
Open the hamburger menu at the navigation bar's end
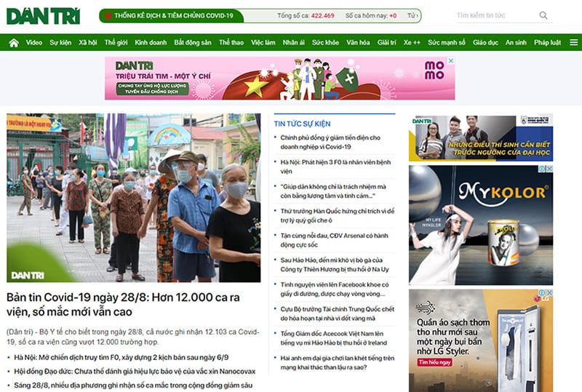coord(573,43)
